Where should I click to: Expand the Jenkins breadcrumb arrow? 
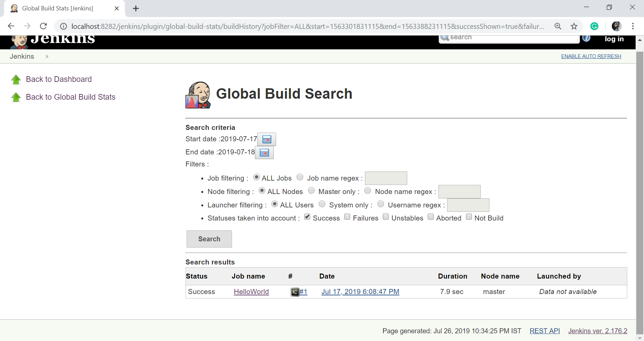coord(47,56)
